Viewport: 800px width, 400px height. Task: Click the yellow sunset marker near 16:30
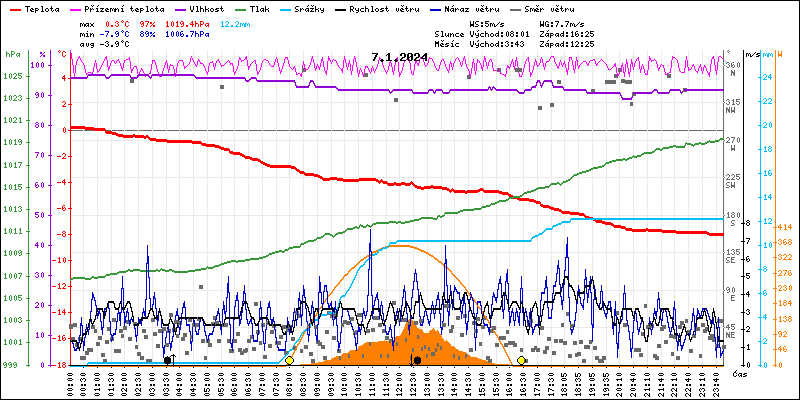522,360
